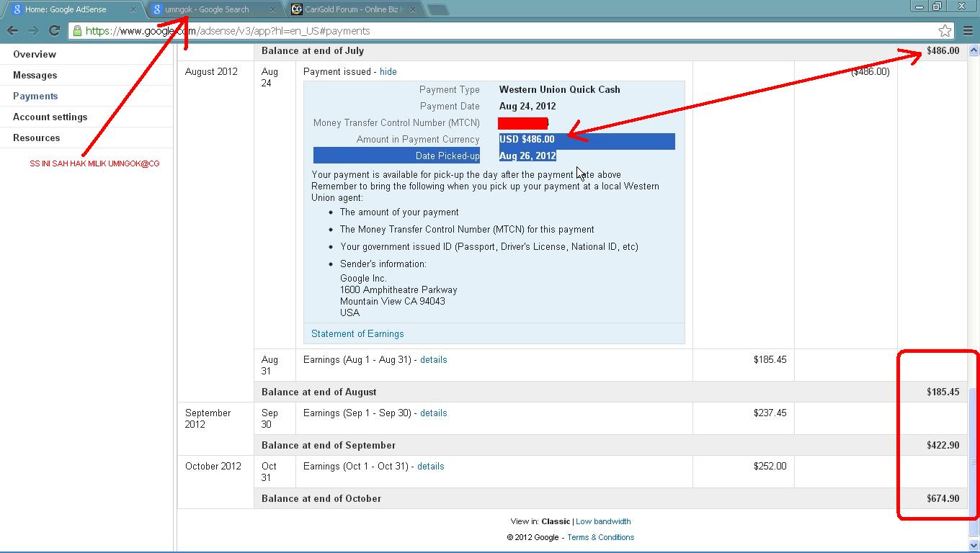Switch to the Home: Google AdSense tab
Image resolution: width=980 pixels, height=553 pixels.
[x=73, y=9]
